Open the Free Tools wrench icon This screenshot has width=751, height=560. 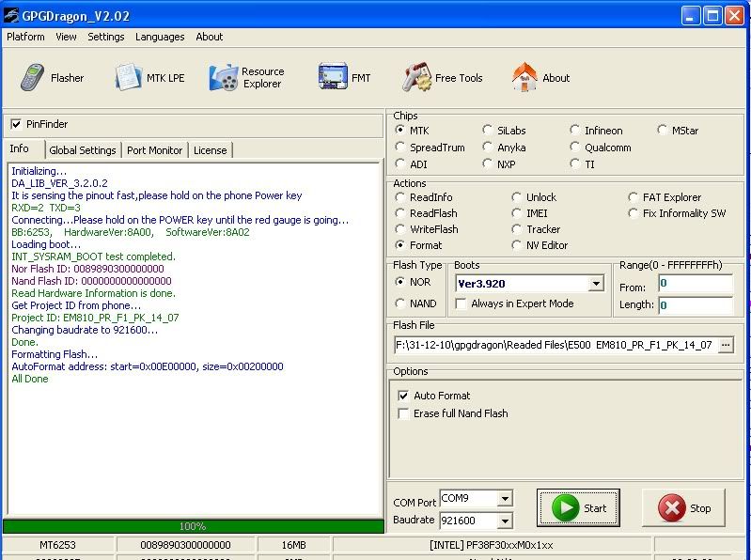click(416, 77)
